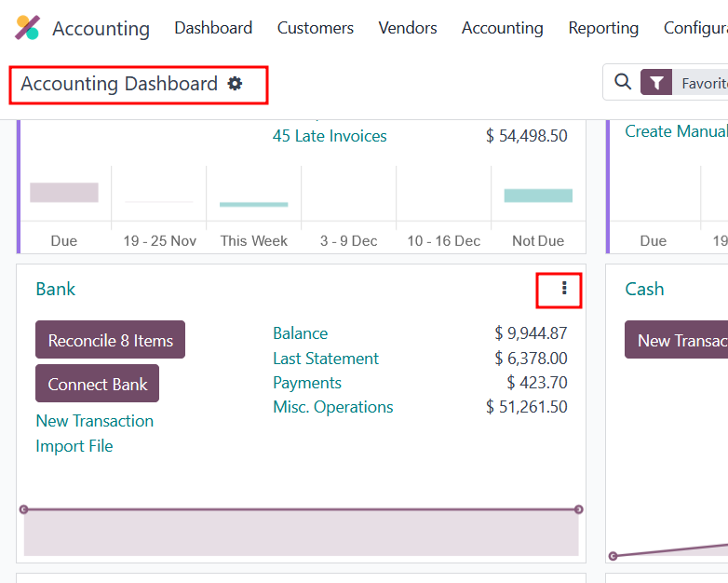
Task: Open the Customers menu
Action: point(316,28)
